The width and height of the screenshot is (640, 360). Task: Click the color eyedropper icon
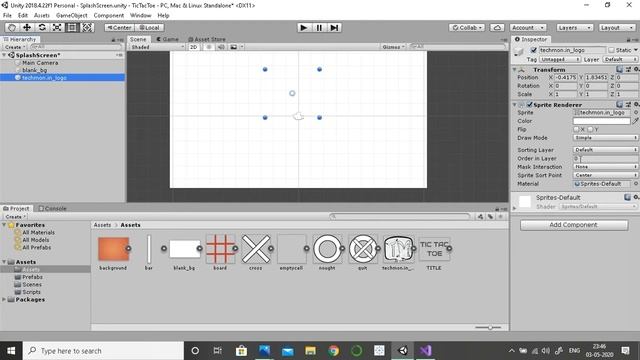(635, 121)
